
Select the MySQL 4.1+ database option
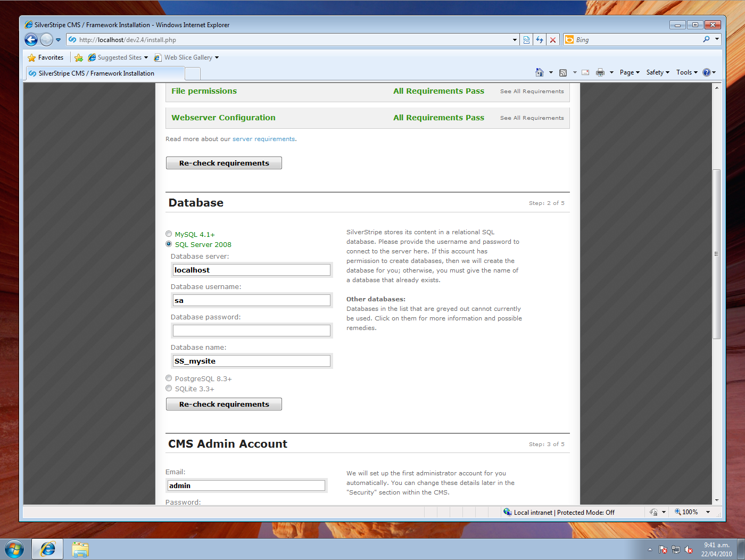click(x=169, y=234)
